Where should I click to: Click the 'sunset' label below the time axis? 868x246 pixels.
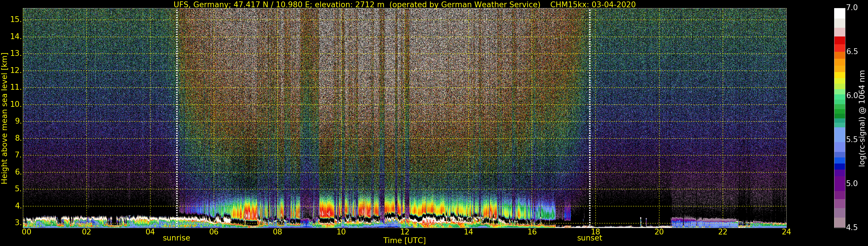click(x=589, y=238)
